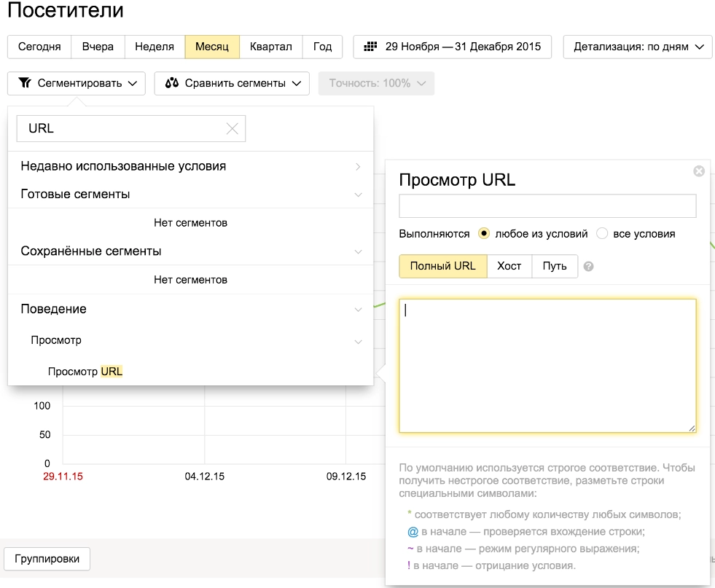Clear the URL search field with the X icon
The height and width of the screenshot is (588, 715).
[x=233, y=128]
